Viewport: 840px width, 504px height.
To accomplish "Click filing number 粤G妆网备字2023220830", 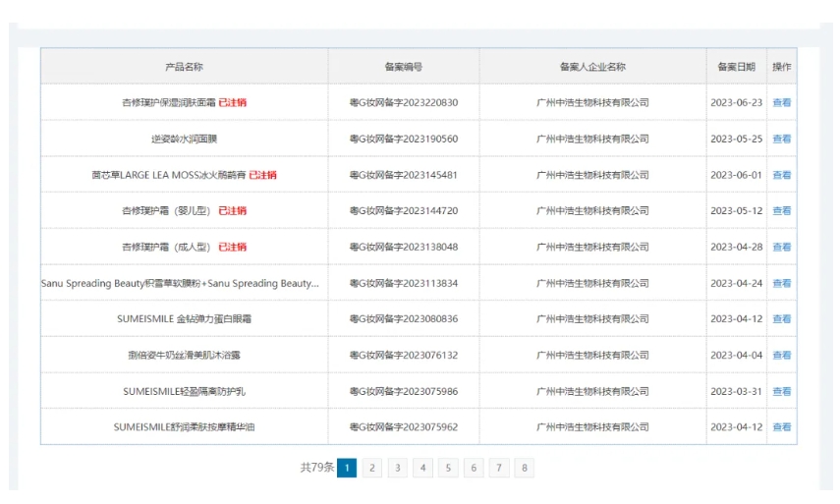I will pos(404,102).
